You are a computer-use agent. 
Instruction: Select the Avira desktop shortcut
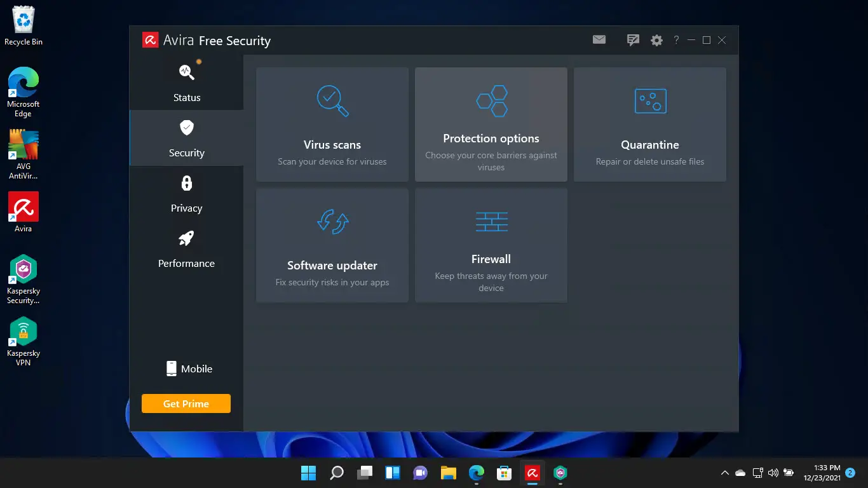24,212
